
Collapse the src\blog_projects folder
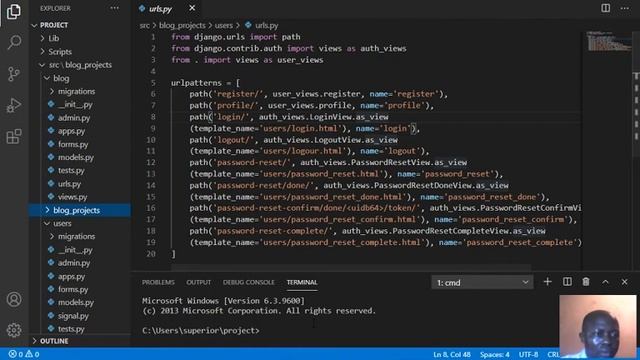pyautogui.click(x=80, y=65)
